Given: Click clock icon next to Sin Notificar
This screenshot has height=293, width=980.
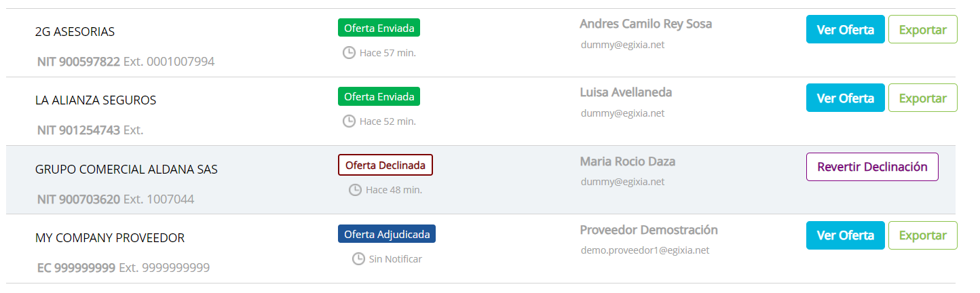Looking at the screenshot, I should click(358, 259).
